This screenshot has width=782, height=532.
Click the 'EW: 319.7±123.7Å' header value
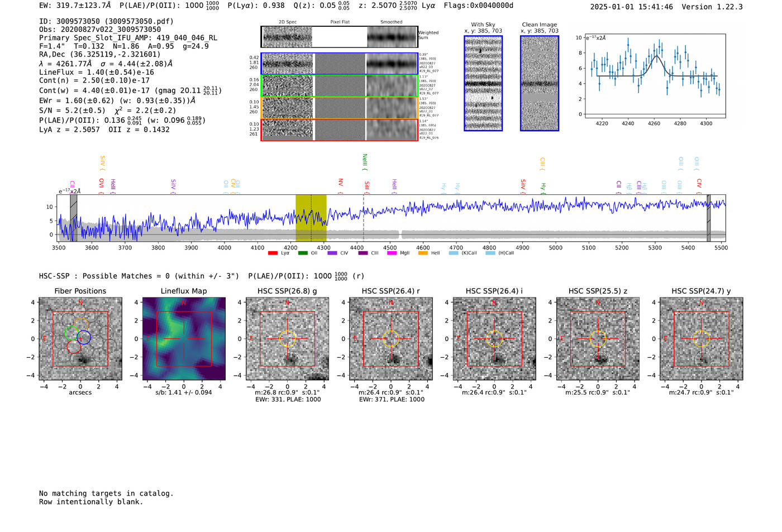[x=75, y=6]
